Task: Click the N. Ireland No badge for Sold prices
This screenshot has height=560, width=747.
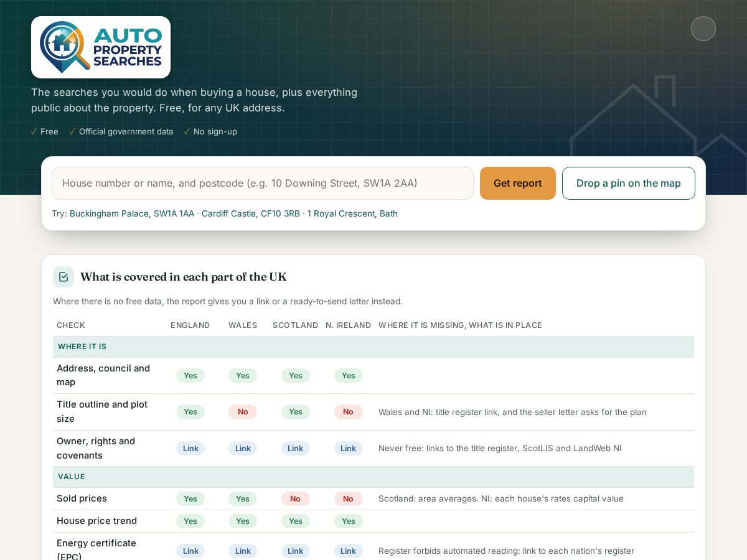Action: tap(349, 498)
